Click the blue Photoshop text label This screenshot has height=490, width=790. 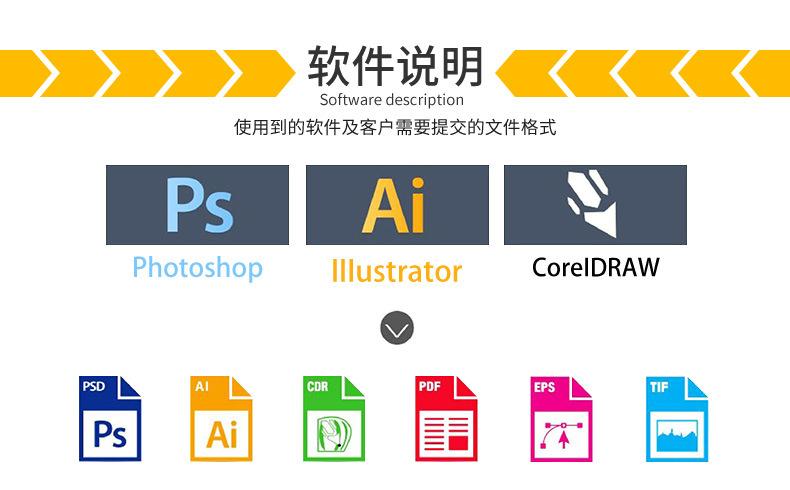click(x=198, y=268)
